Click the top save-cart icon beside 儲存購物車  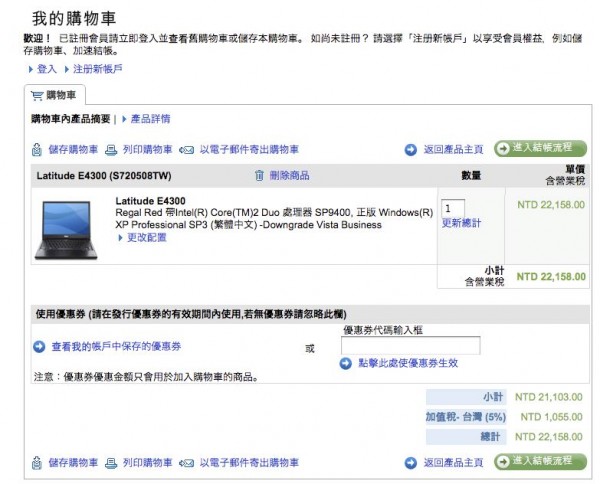(37, 150)
